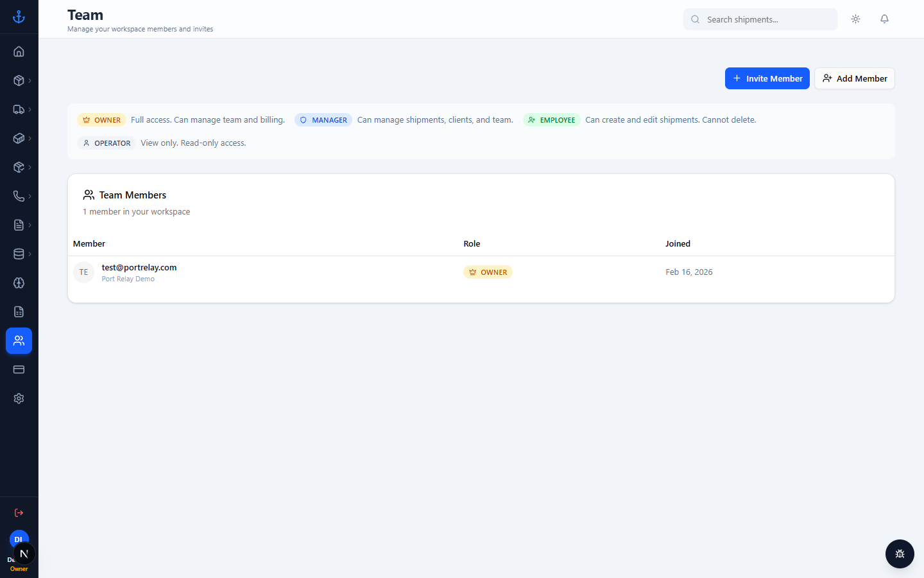Screen dimensions: 924x578
Task: Click the Team Members heading text
Action: [x=133, y=195]
